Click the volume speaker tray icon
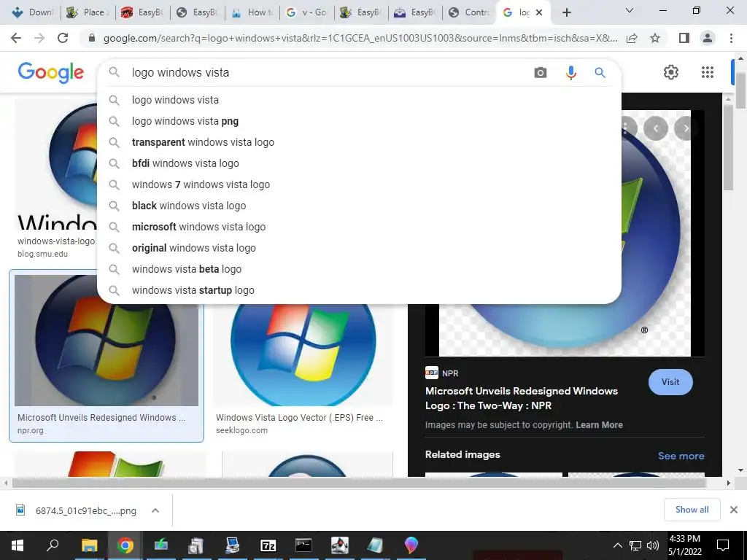Viewport: 747px width, 560px height. click(x=653, y=545)
